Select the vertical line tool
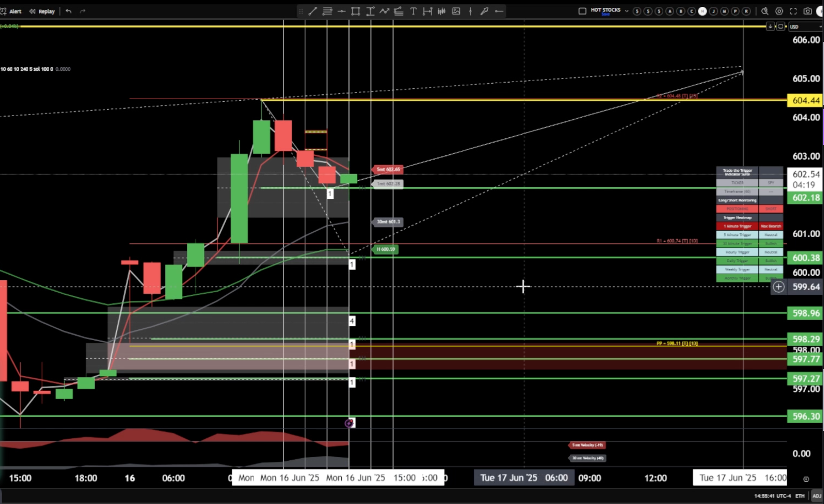The height and width of the screenshot is (504, 824). coord(470,11)
